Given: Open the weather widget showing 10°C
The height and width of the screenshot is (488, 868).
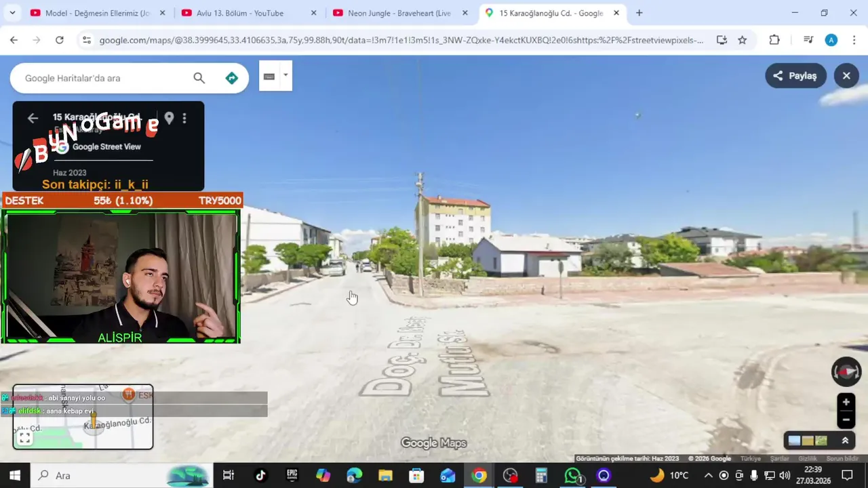Looking at the screenshot, I should (669, 475).
